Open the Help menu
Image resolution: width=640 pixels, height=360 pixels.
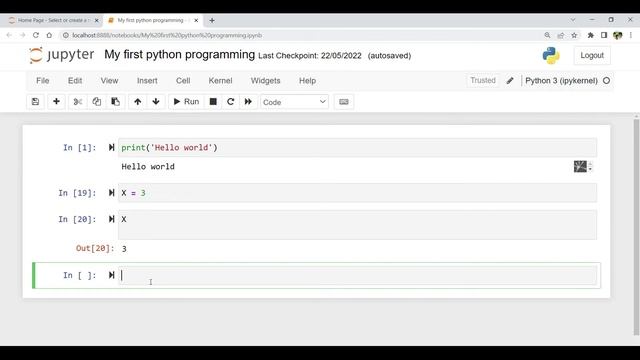click(307, 80)
